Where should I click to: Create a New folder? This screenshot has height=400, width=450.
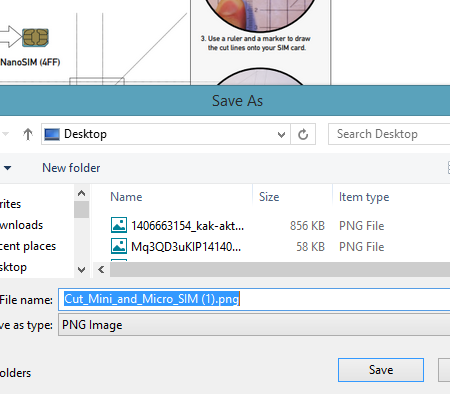coord(71,168)
